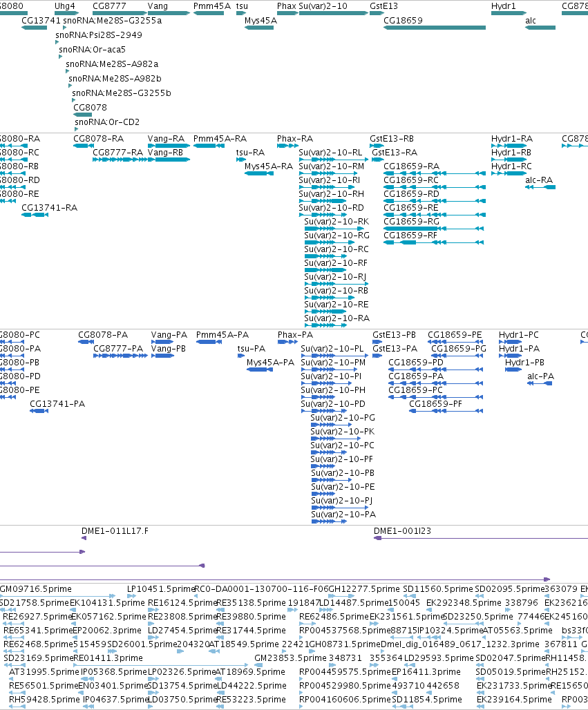Image resolution: width=588 pixels, height=710 pixels.
Task: Click the GM09716.5prime EST
Action: [57, 596]
